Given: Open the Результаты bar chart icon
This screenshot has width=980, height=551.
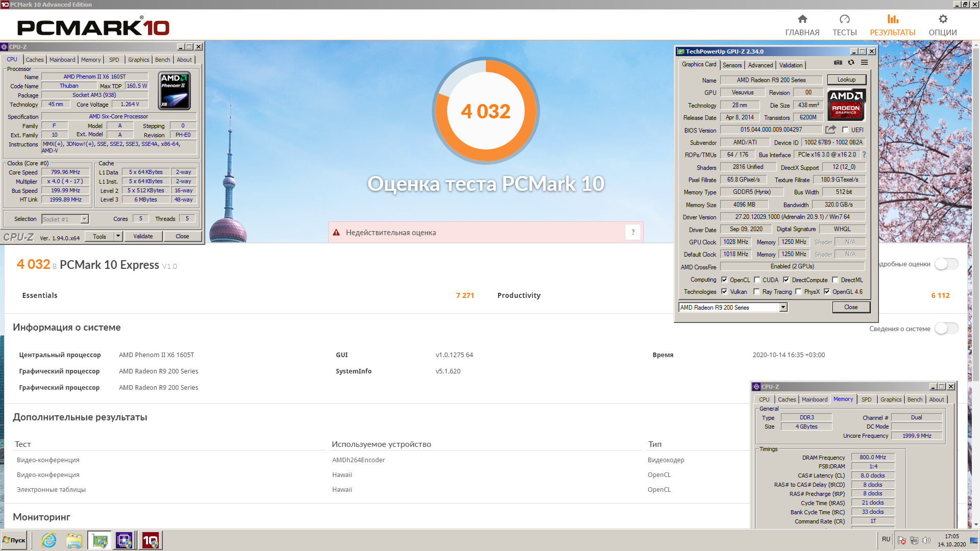Looking at the screenshot, I should pos(893,19).
